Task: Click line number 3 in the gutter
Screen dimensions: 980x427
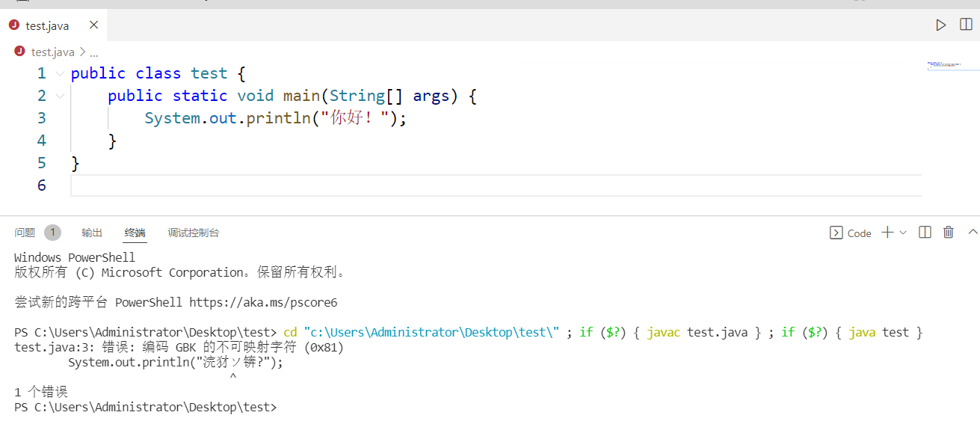Action: [x=42, y=118]
